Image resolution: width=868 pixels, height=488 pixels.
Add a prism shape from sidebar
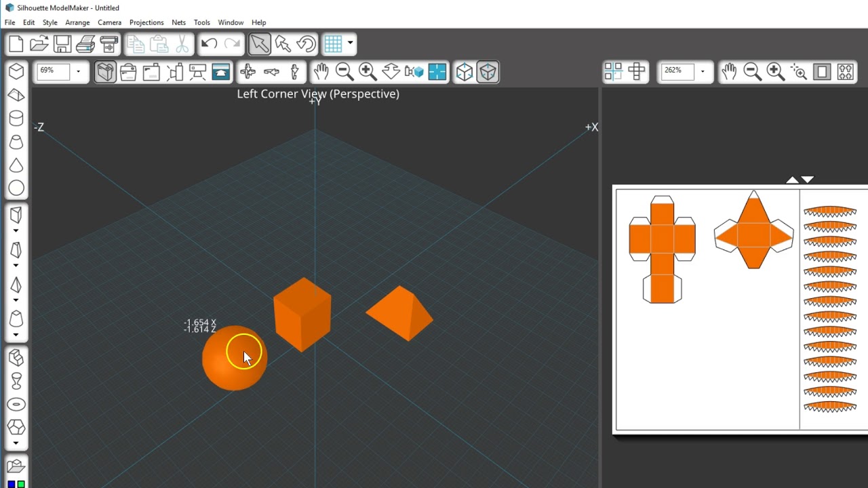pos(16,216)
